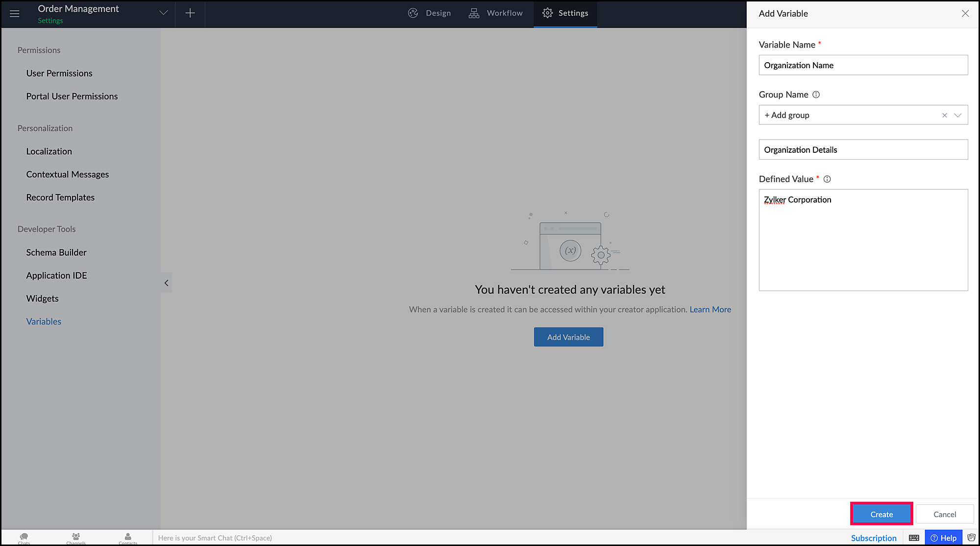Switch to the Design tab
980x546 pixels.
point(429,13)
